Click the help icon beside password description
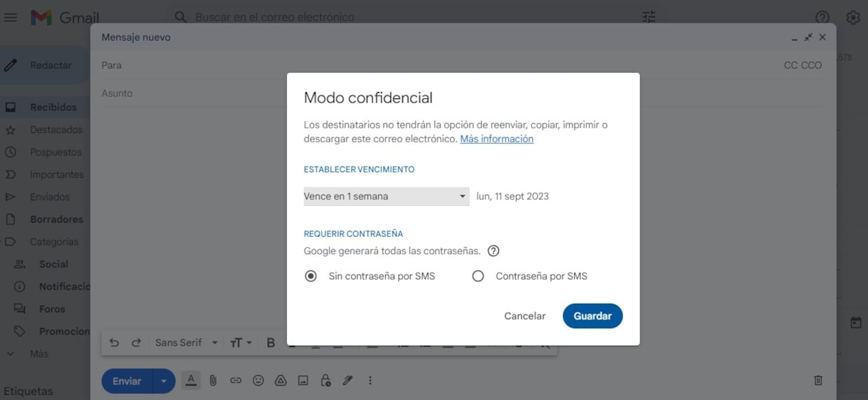868x400 pixels. coord(493,251)
